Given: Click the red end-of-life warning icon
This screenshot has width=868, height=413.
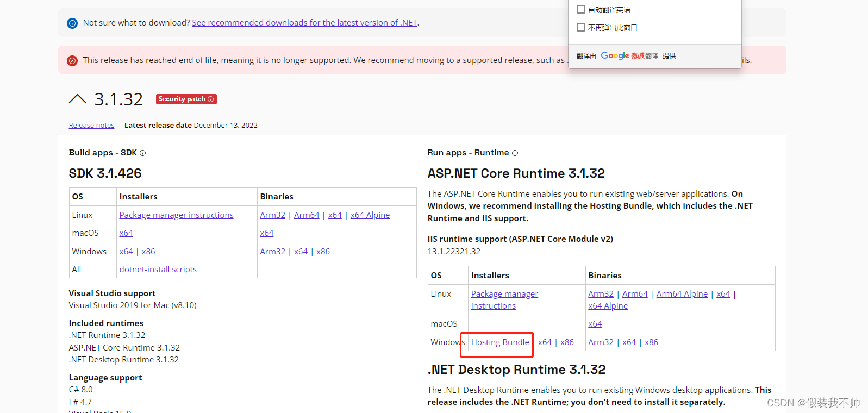Looking at the screenshot, I should click(x=72, y=61).
